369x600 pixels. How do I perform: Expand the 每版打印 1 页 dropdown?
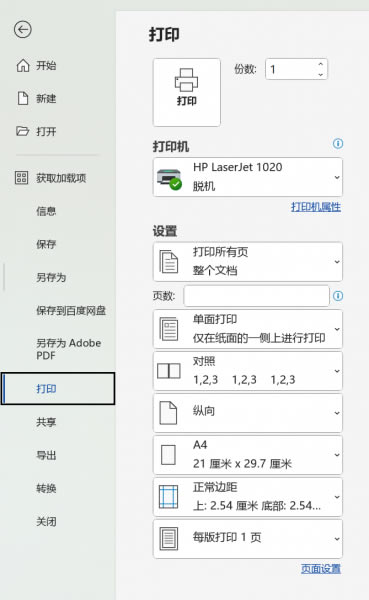pos(248,538)
